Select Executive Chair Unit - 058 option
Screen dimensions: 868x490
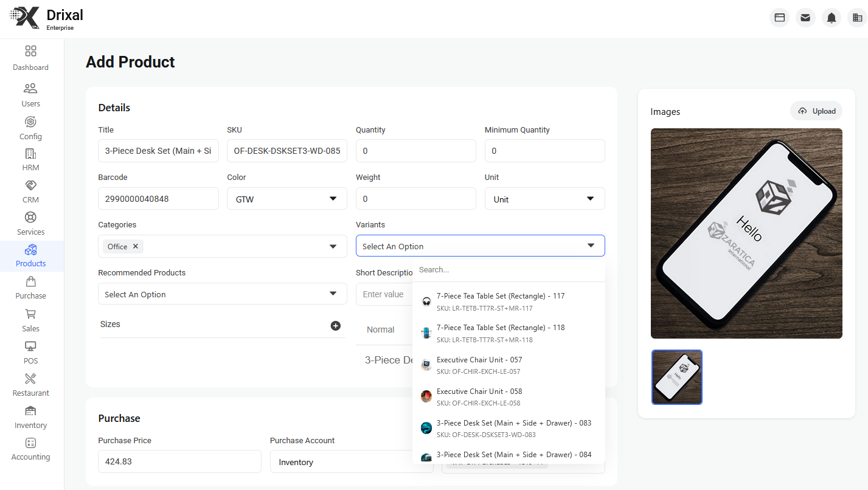[x=509, y=397]
